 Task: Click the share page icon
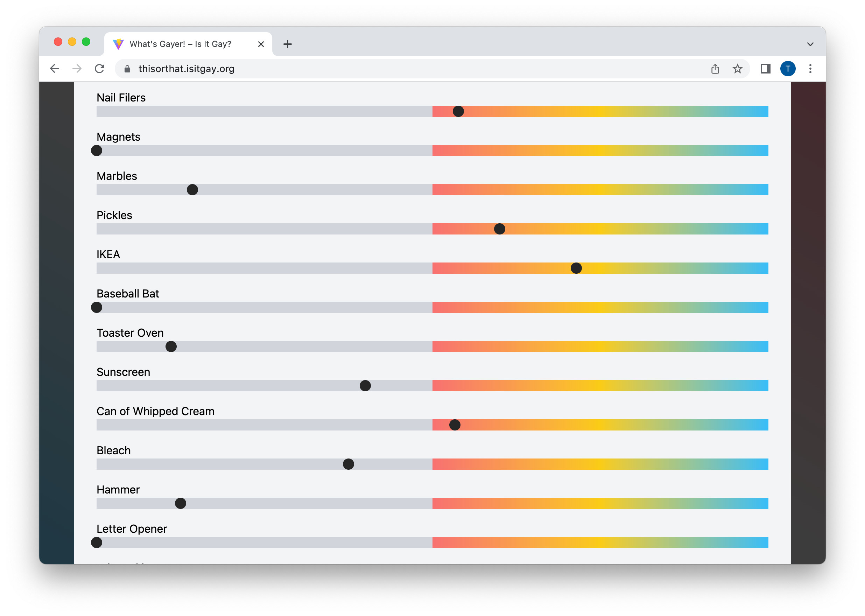(715, 69)
